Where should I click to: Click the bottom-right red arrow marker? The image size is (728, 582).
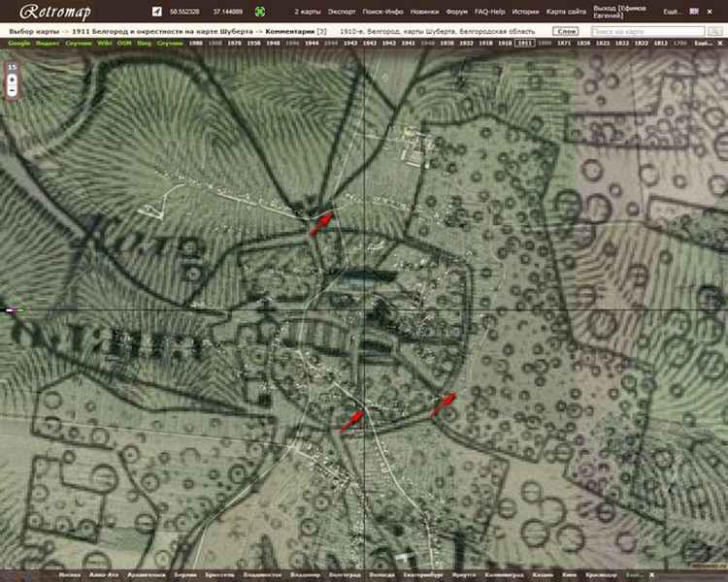(443, 404)
